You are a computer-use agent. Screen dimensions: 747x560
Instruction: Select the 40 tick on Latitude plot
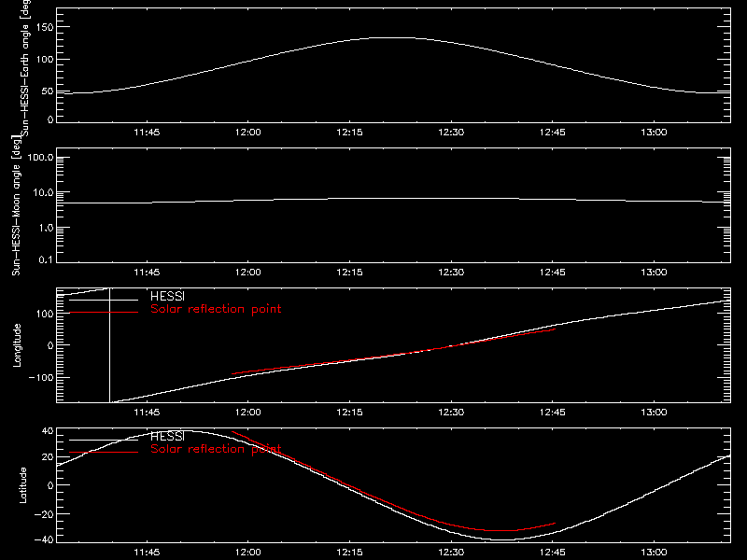pyautogui.click(x=48, y=431)
